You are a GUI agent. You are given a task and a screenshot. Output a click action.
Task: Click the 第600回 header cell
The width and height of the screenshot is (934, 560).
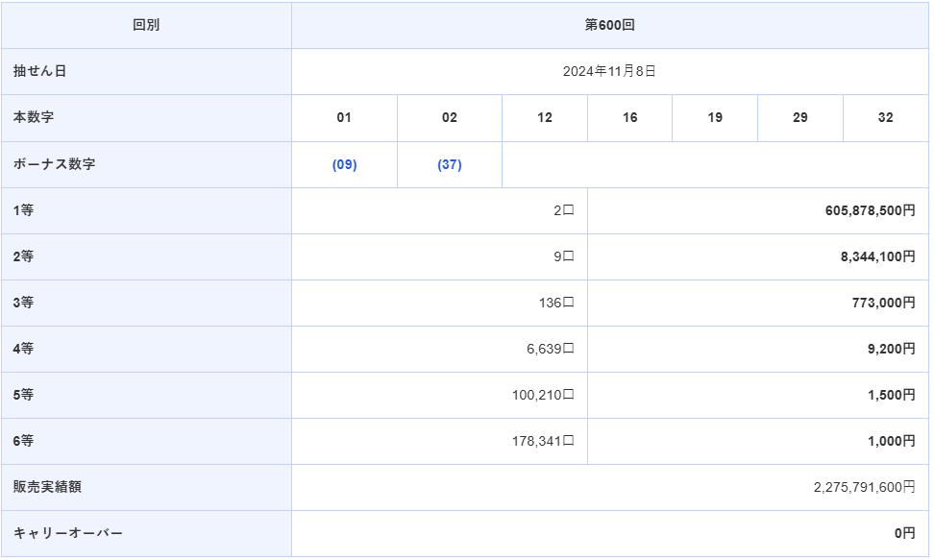609,26
